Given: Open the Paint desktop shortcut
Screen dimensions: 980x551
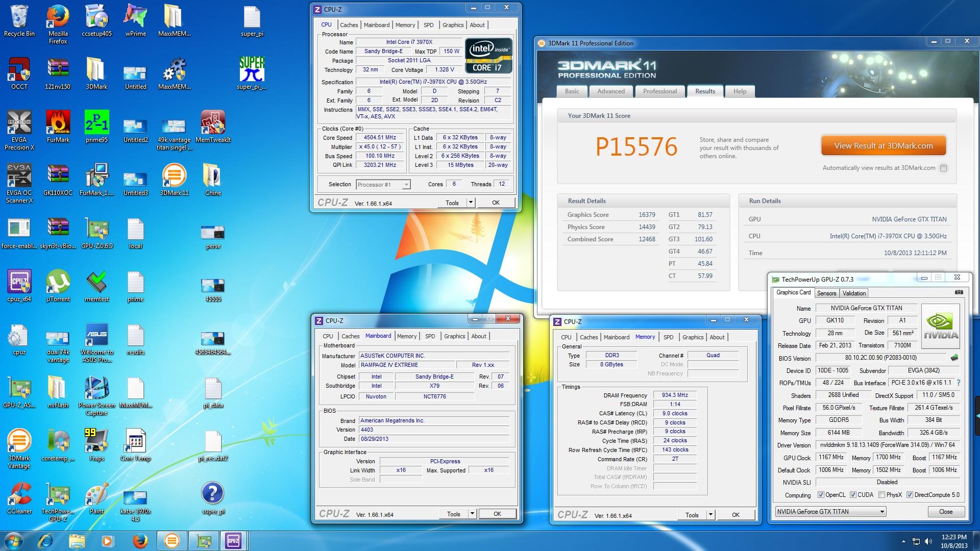Looking at the screenshot, I should 96,498.
